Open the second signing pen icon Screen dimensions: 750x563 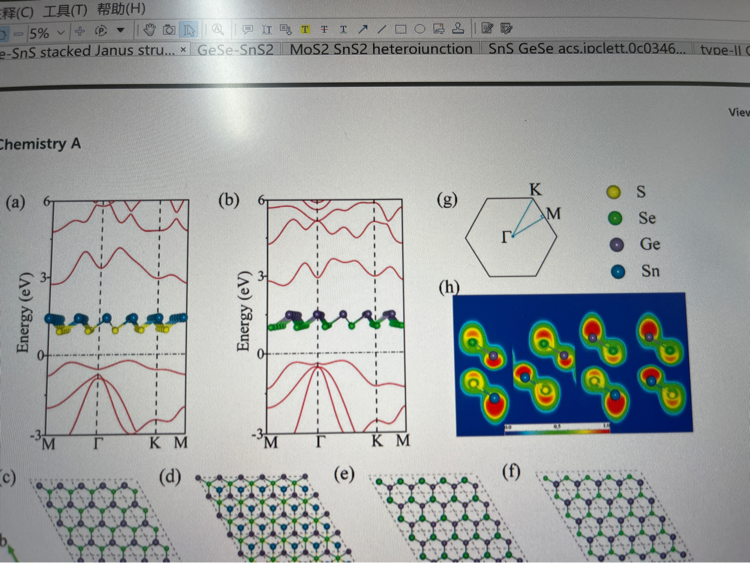(x=506, y=28)
